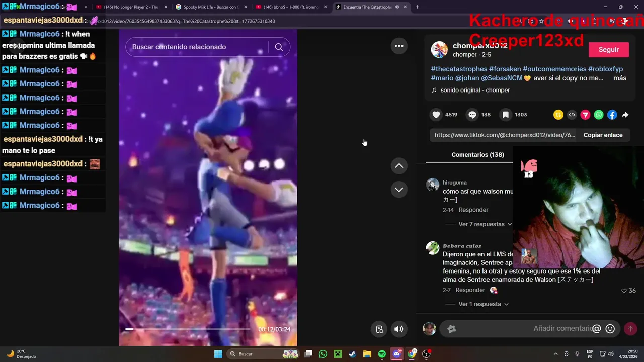
Task: Open Spotify from the taskbar
Action: click(382, 354)
